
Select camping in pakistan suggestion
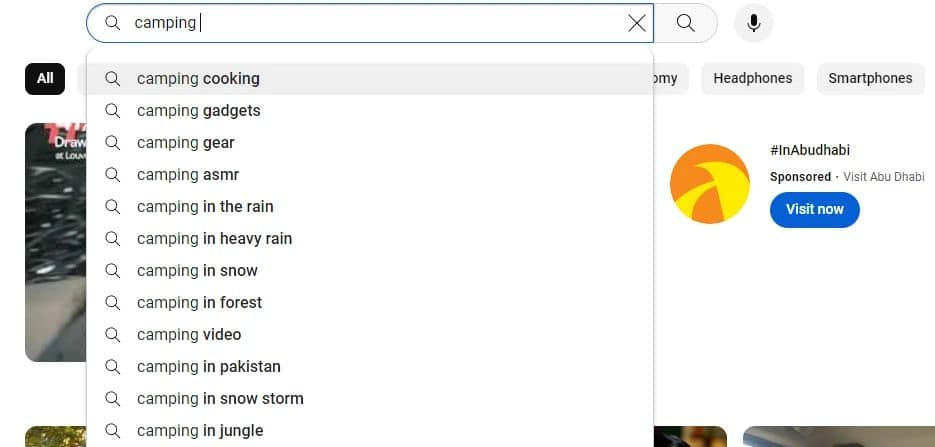[x=370, y=367]
